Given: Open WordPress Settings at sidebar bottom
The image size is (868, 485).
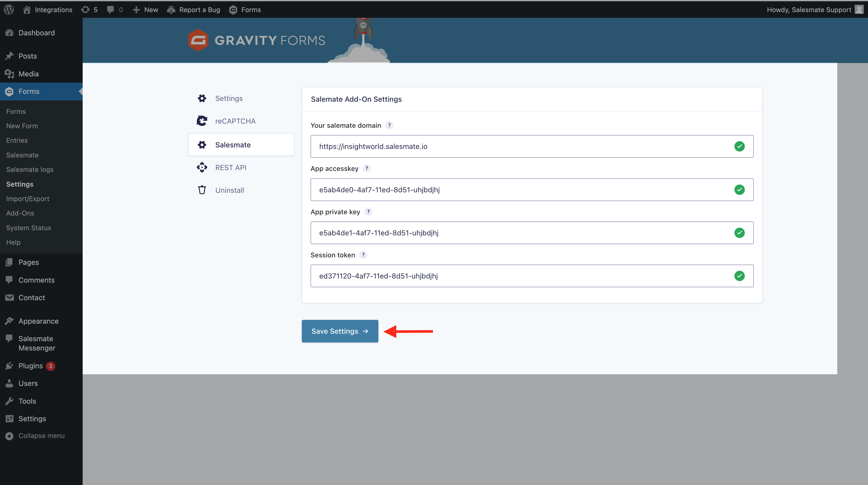Looking at the screenshot, I should 41,419.
